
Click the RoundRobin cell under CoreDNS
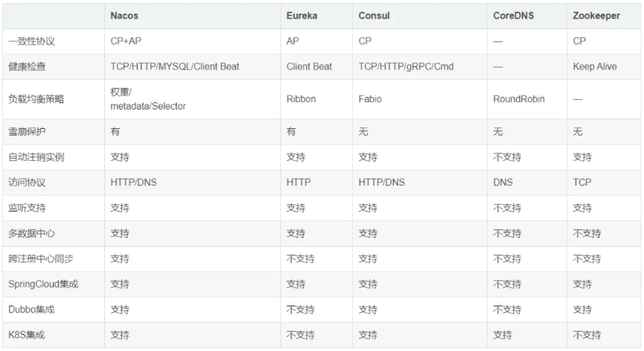pyautogui.click(x=519, y=99)
